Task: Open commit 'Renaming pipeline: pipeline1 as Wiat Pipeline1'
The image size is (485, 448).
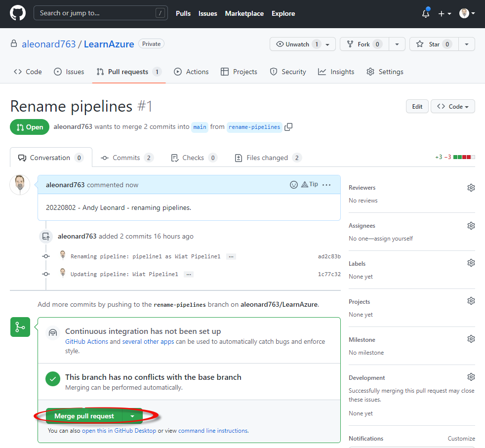Action: pyautogui.click(x=145, y=256)
